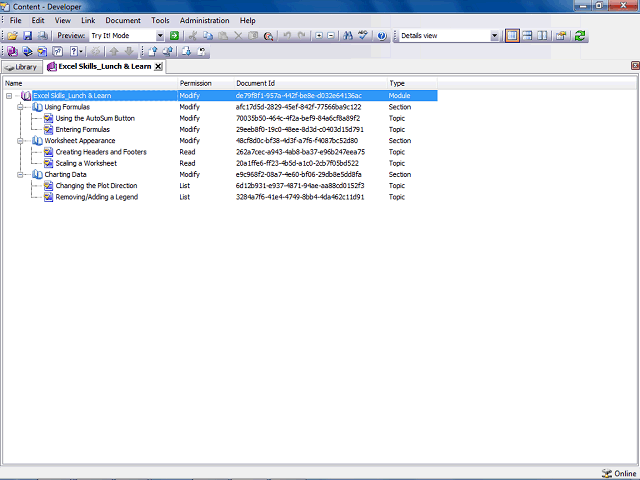
Task: Click the Link section book icon
Action: pyautogui.click(x=27, y=51)
